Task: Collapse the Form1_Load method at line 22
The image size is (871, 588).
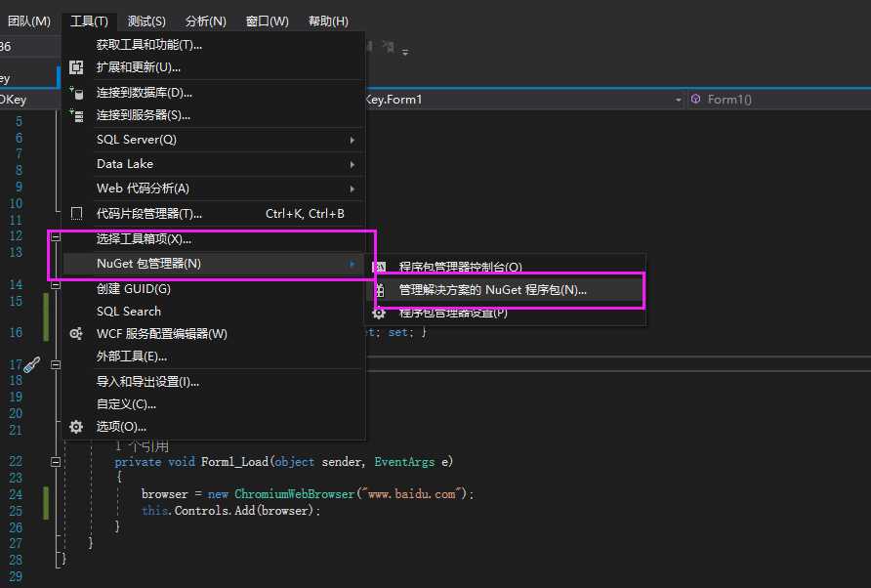Action: pyautogui.click(x=56, y=462)
